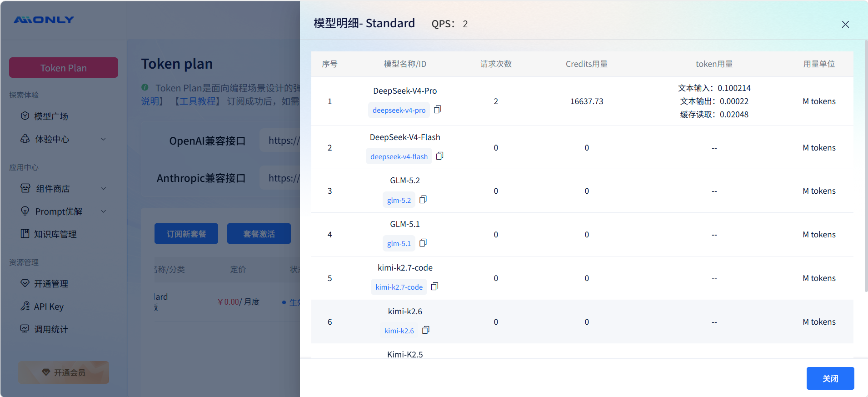
Task: Open the 工具教程 link
Action: pyautogui.click(x=197, y=101)
